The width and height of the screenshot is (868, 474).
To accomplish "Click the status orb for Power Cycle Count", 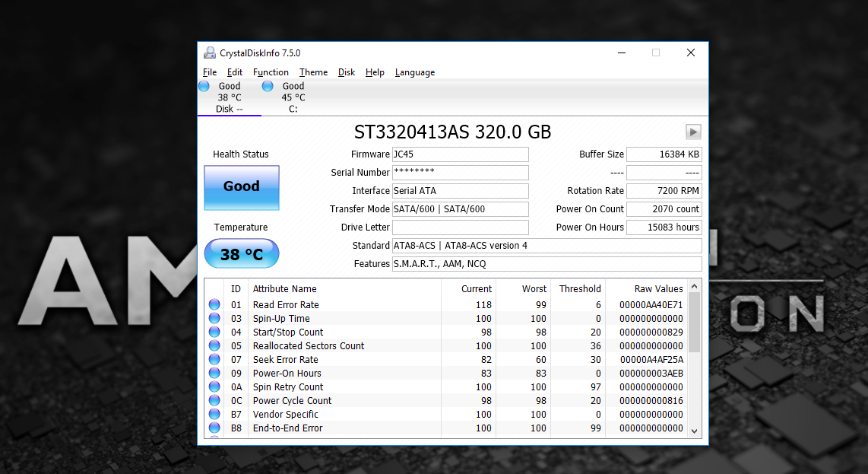I will coord(214,400).
